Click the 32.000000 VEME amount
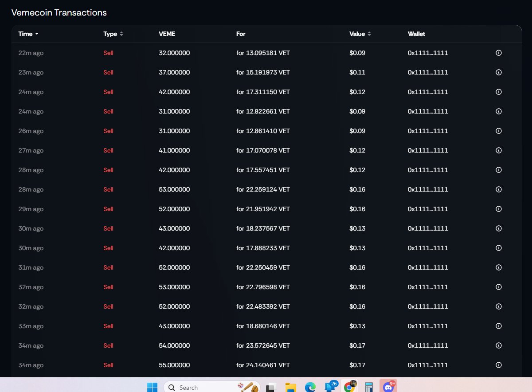Image resolution: width=532 pixels, height=392 pixels. pos(174,53)
